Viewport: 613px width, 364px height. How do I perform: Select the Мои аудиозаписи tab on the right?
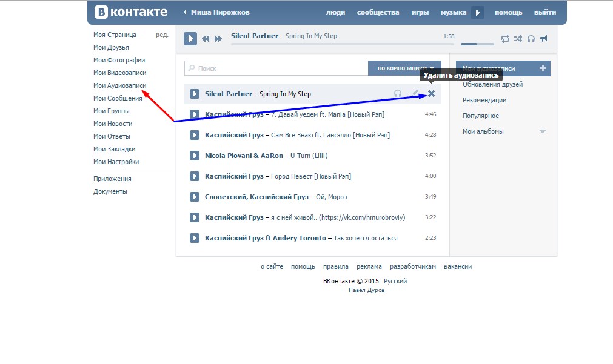pos(503,68)
